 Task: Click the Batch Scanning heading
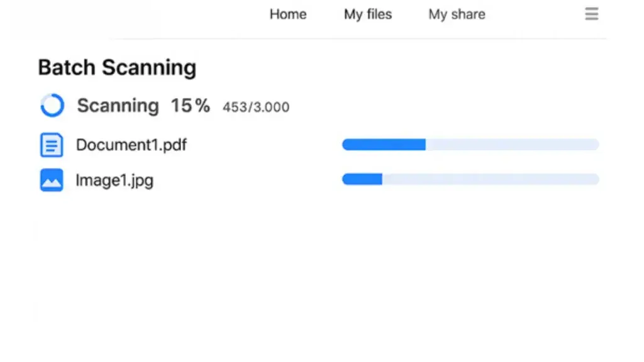(117, 67)
